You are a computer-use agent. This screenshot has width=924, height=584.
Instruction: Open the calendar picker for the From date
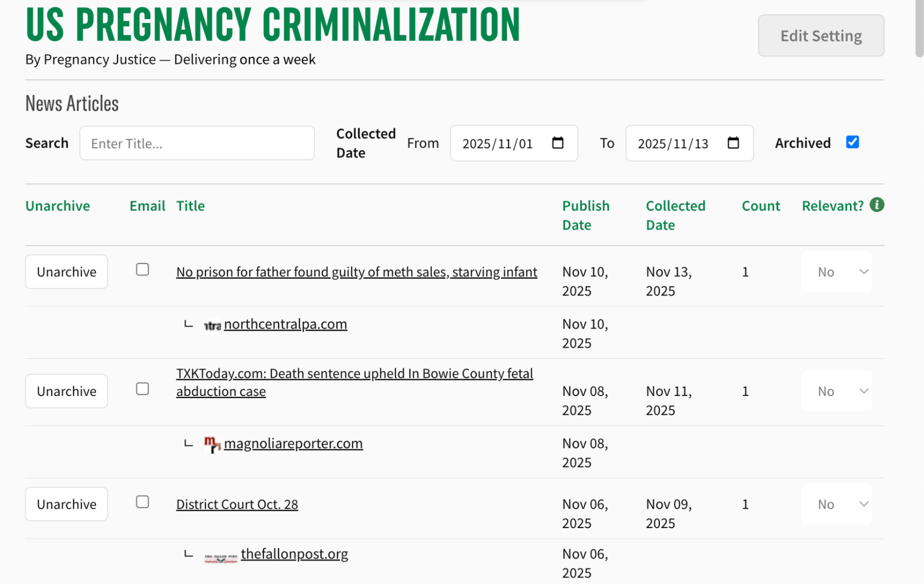(x=557, y=143)
